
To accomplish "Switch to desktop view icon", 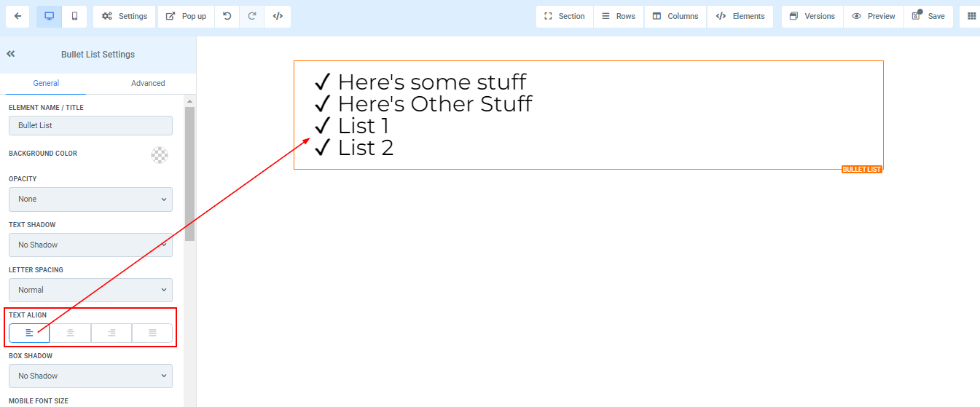I will (50, 16).
